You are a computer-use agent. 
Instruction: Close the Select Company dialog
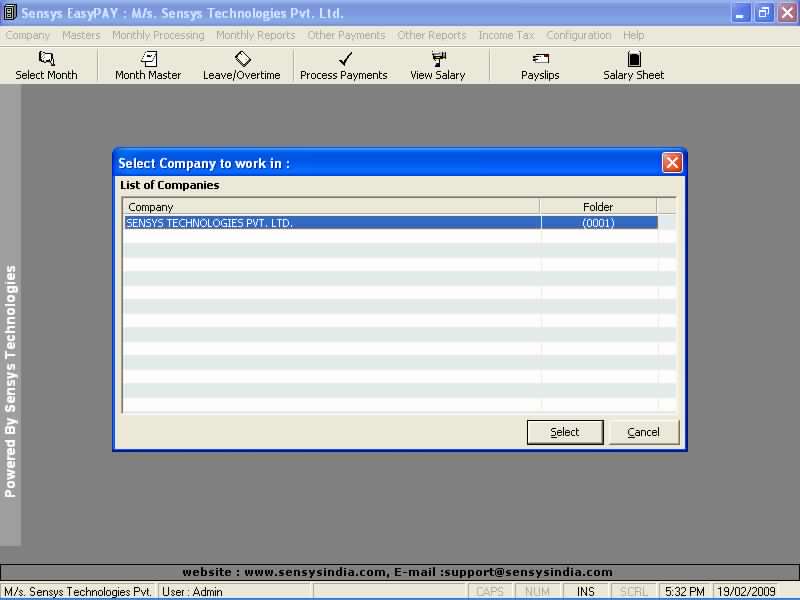pos(672,163)
